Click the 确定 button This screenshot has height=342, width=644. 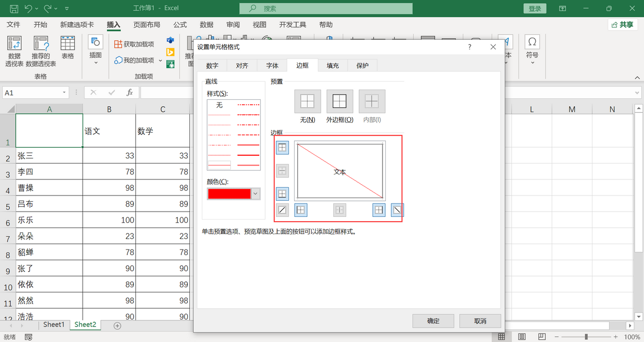coord(433,321)
